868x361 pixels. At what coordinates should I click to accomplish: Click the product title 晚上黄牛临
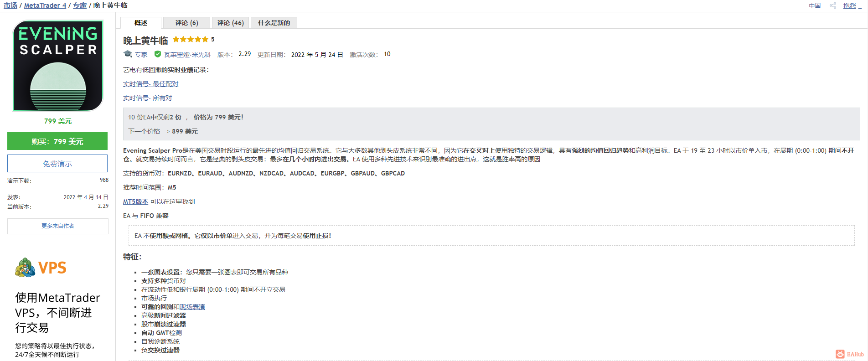pos(145,41)
